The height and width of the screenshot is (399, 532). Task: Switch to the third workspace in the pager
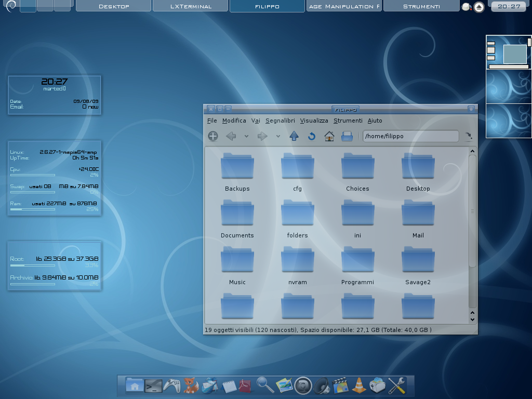coord(508,121)
